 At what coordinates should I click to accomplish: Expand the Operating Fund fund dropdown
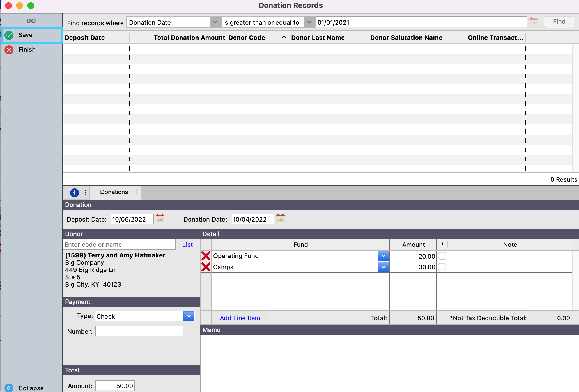coord(383,256)
